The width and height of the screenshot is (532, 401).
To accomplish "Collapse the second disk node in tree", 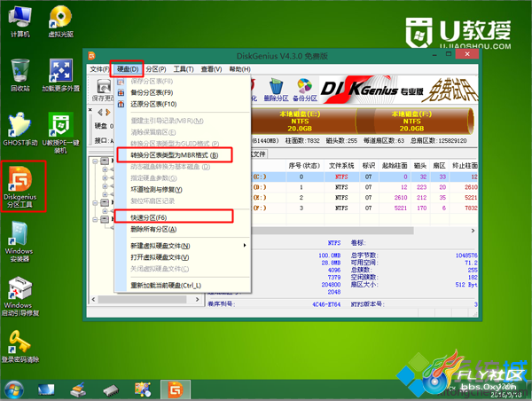I will (96, 202).
